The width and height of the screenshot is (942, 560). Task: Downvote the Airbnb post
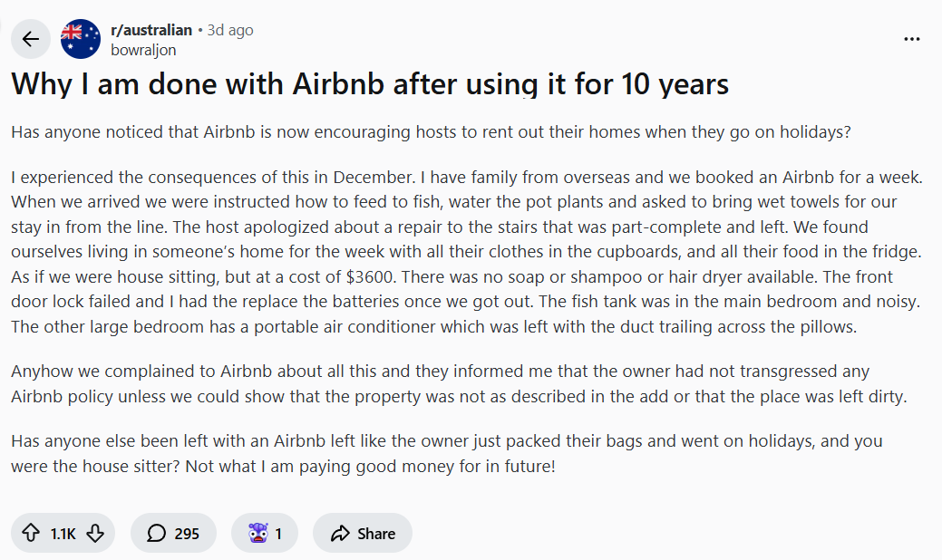pyautogui.click(x=95, y=534)
